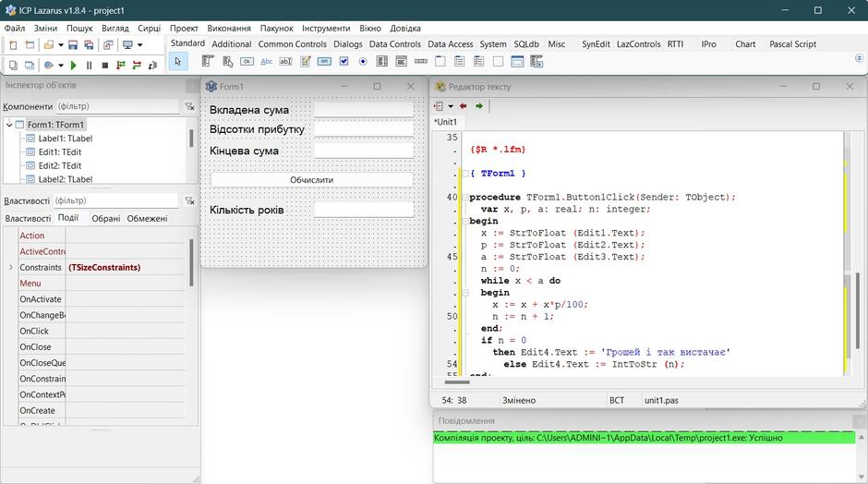
Task: Pick the TRadioButton component icon
Action: [363, 62]
